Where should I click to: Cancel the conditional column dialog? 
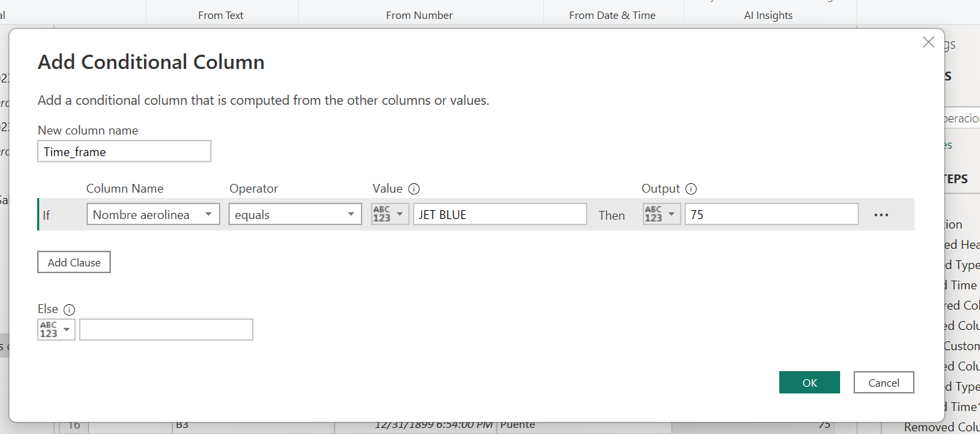pyautogui.click(x=884, y=383)
